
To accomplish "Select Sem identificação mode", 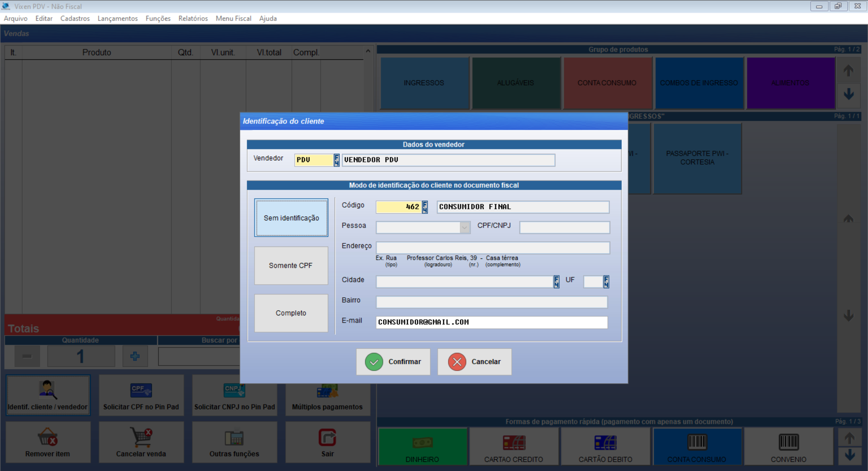I will point(291,218).
